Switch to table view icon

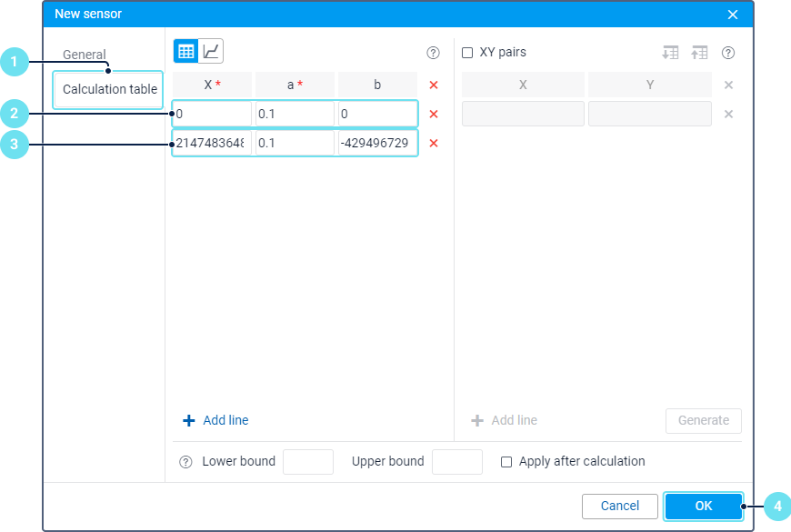click(185, 51)
